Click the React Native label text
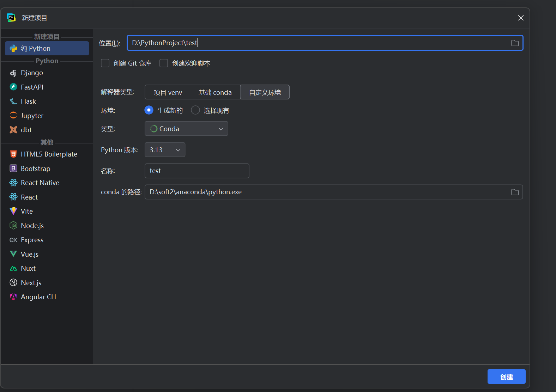This screenshot has width=556, height=392. pyautogui.click(x=40, y=183)
